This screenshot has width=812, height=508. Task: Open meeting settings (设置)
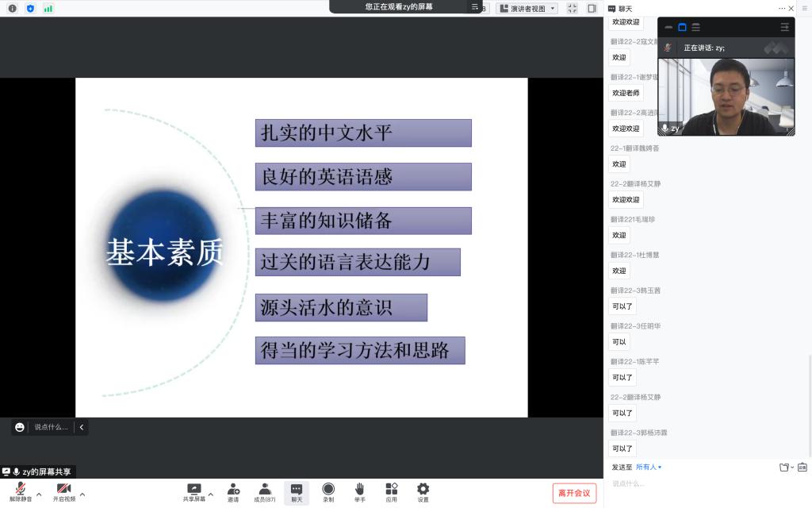click(x=423, y=491)
